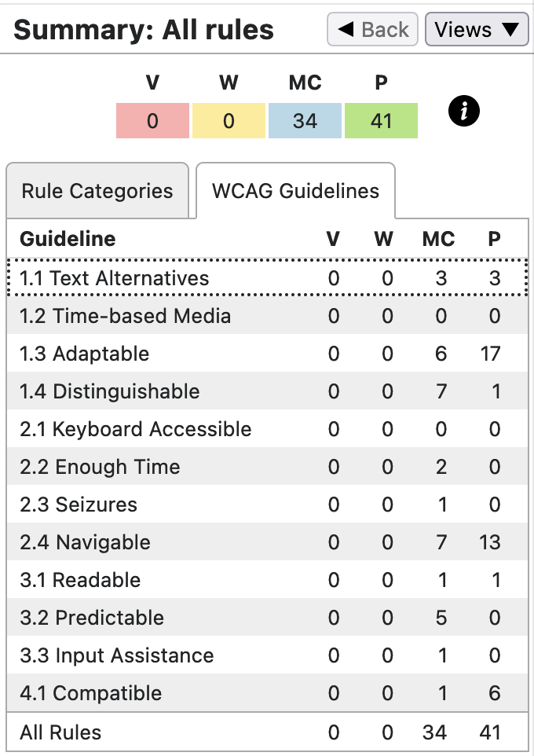
Task: Click the yellow Warnings count box
Action: pyautogui.click(x=229, y=121)
